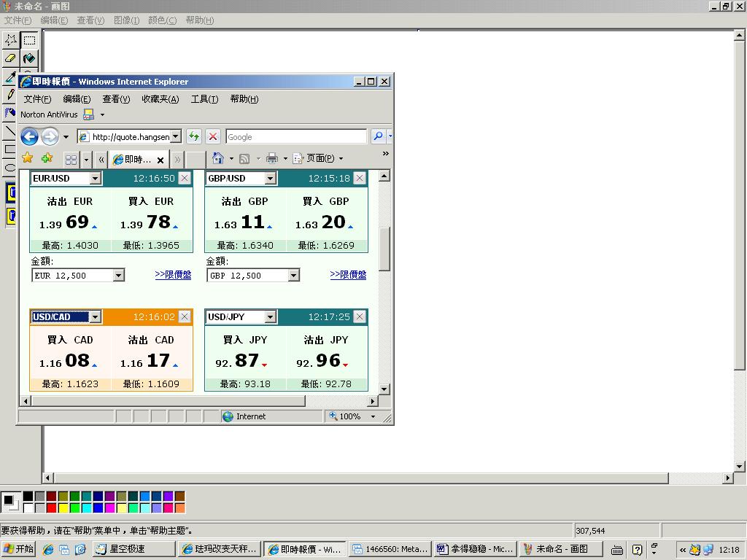Click the 开始 Start button
Image resolution: width=747 pixels, height=560 pixels.
click(x=19, y=549)
